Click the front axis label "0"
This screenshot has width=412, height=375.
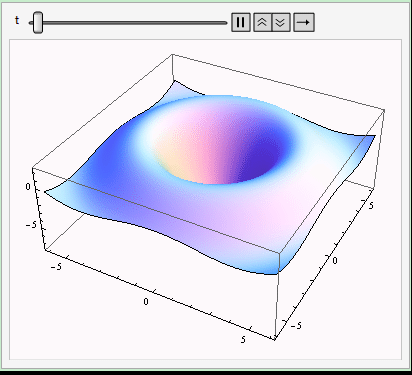point(146,302)
